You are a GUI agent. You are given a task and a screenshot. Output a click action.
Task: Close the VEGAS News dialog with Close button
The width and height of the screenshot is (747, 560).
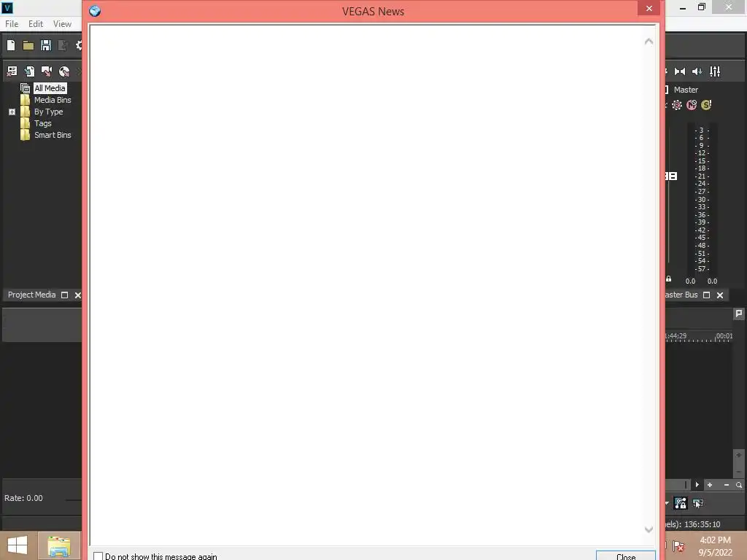click(x=625, y=556)
